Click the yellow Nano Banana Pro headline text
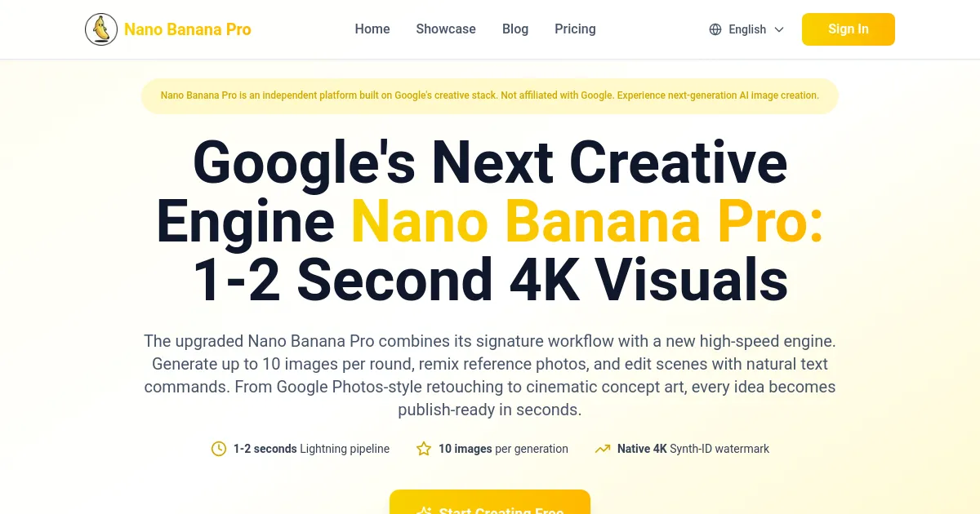The height and width of the screenshot is (514, 980). (586, 221)
